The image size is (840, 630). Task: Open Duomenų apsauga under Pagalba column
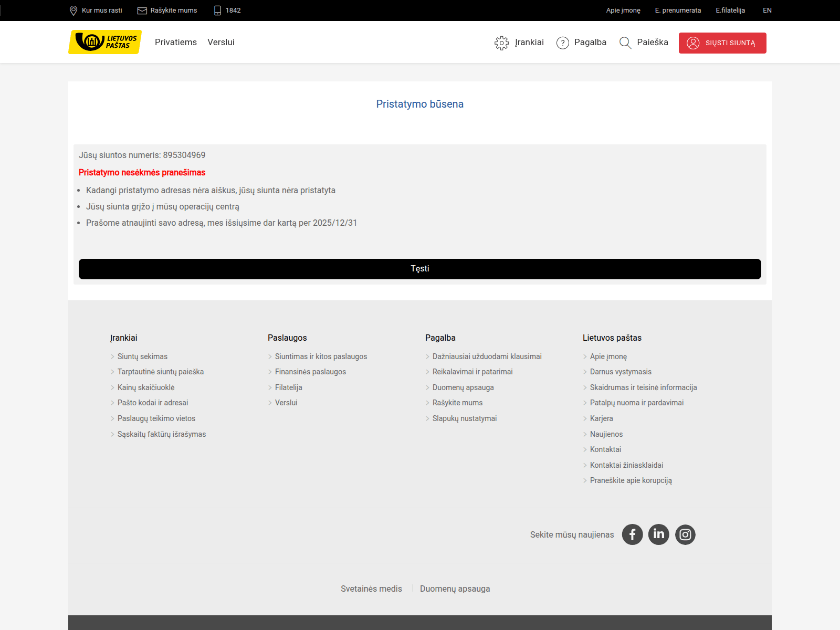463,387
